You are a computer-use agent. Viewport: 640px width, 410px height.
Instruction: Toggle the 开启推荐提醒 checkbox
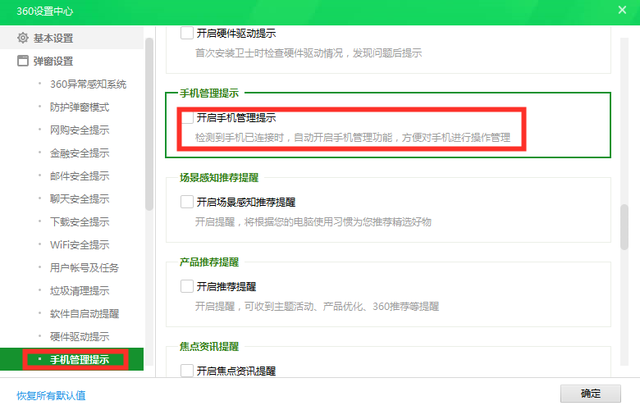187,286
